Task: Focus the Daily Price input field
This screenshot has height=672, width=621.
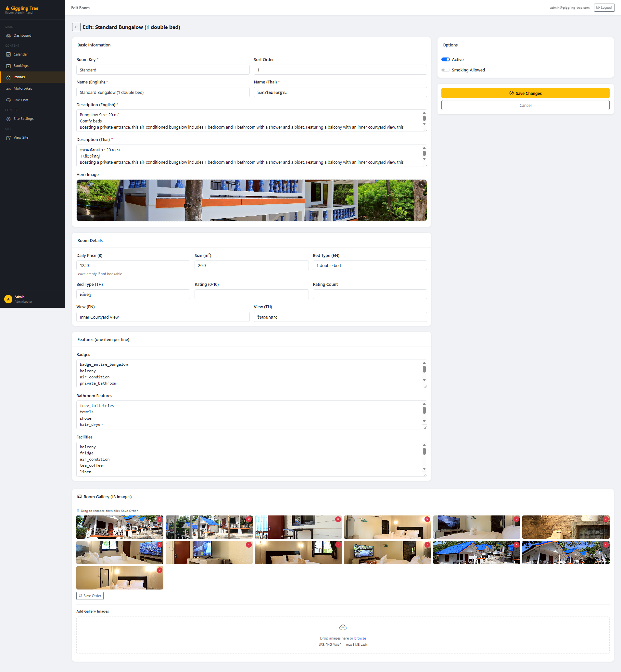Action: tap(133, 265)
